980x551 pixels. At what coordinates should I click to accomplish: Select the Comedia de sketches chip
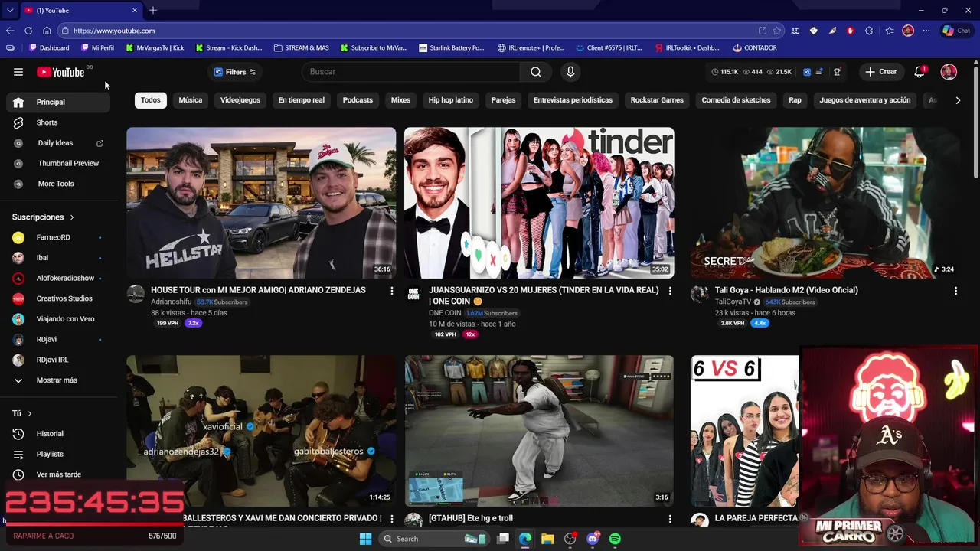click(x=737, y=100)
